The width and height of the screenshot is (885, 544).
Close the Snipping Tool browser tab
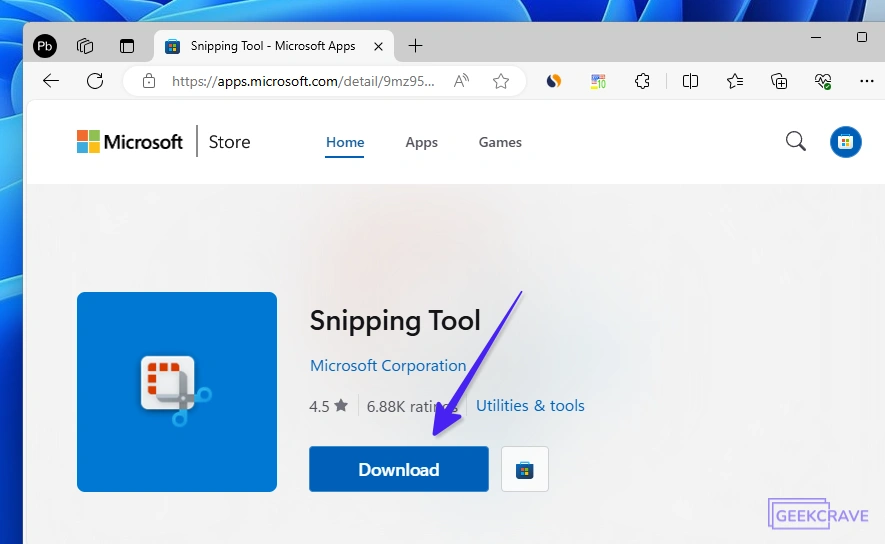tap(379, 46)
